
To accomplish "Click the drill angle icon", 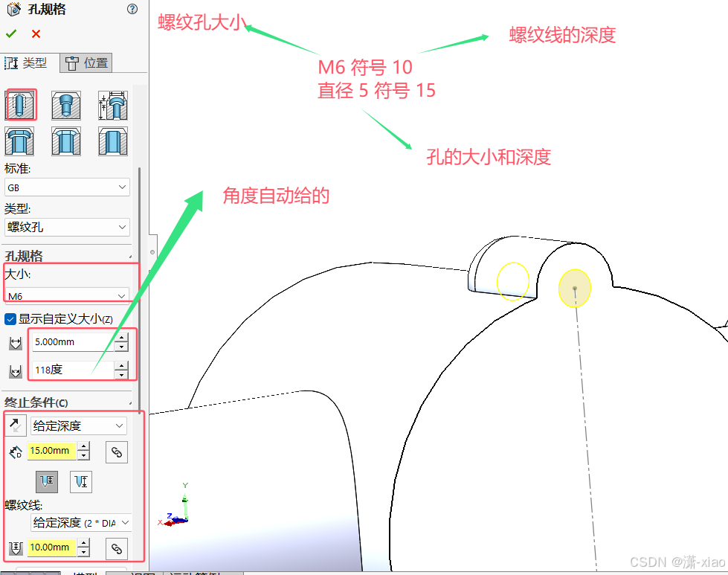I will [x=16, y=371].
